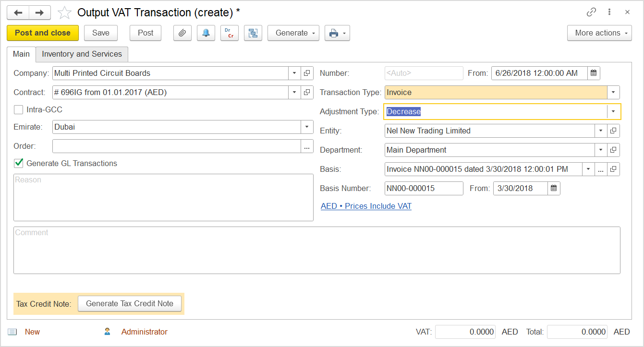The height and width of the screenshot is (347, 644).
Task: Open the three-dot kebab menu
Action: [609, 12]
